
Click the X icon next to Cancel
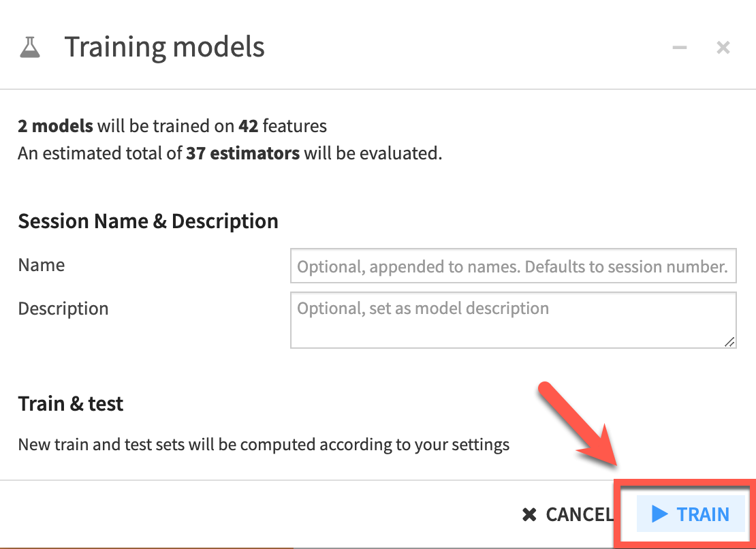[x=529, y=514]
